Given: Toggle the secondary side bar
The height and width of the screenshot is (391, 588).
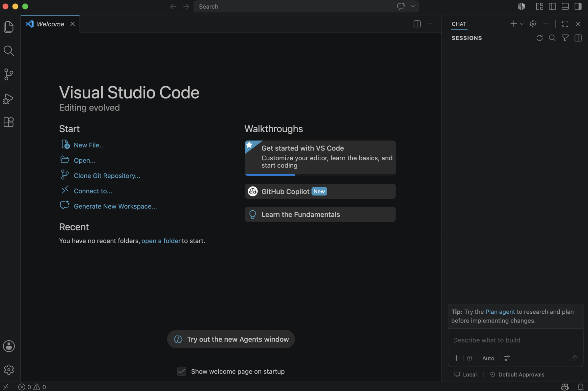Looking at the screenshot, I should coord(578,7).
